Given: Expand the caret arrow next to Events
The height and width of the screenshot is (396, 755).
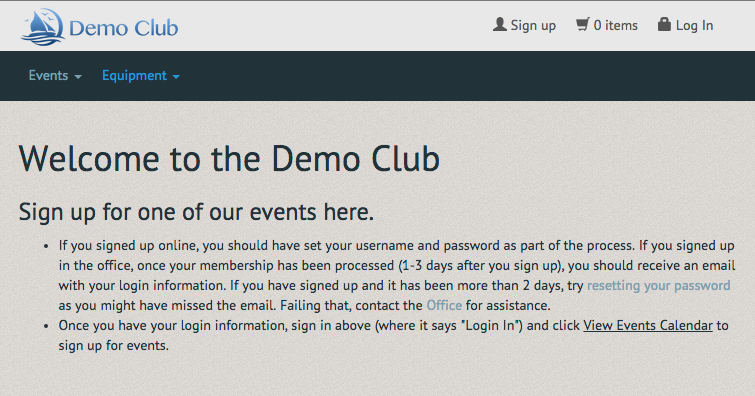Looking at the screenshot, I should [78, 77].
